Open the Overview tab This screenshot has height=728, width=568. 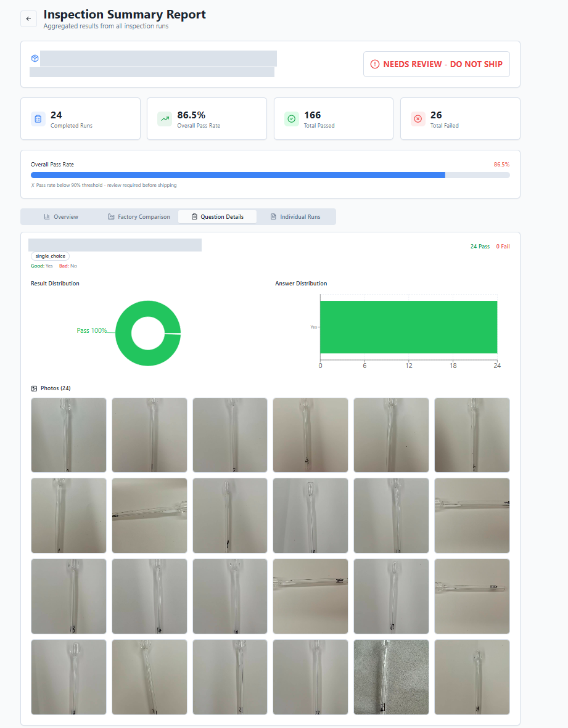61,217
